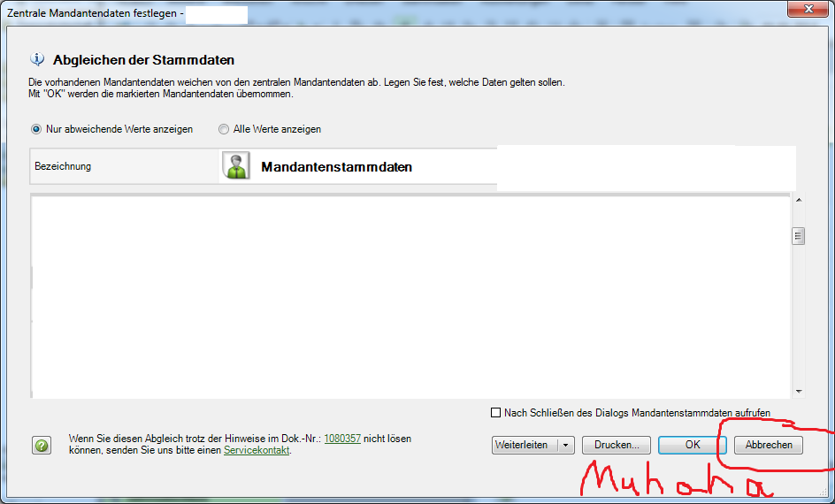835x504 pixels.
Task: Open document number 1080357 link
Action: pos(342,439)
